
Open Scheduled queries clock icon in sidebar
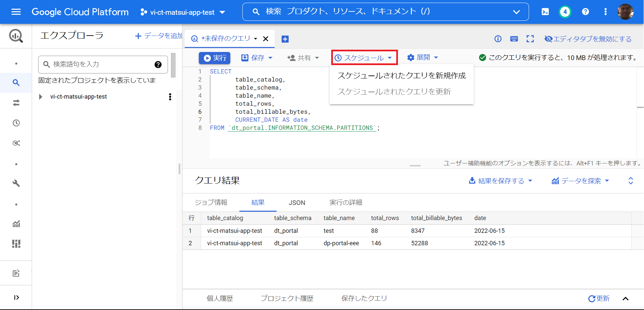pyautogui.click(x=16, y=123)
